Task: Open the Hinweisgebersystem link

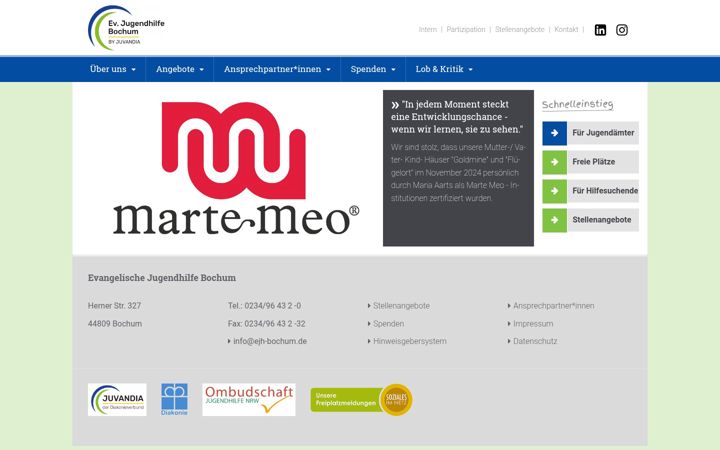Action: coord(410,341)
